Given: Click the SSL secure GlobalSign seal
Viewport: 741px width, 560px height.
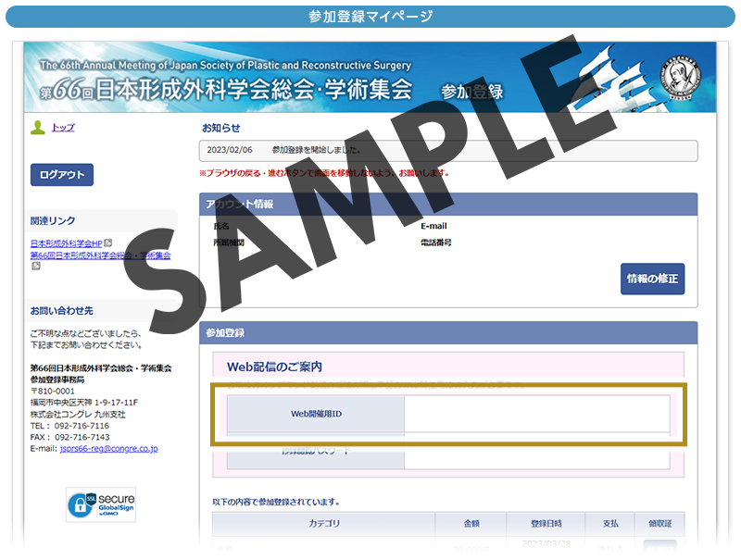Looking at the screenshot, I should (x=101, y=504).
